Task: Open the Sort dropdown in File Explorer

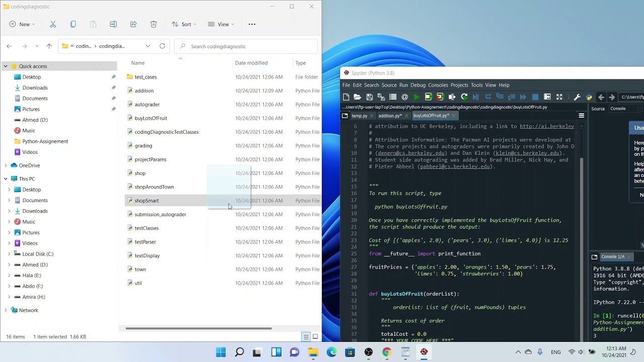Action: [x=184, y=24]
